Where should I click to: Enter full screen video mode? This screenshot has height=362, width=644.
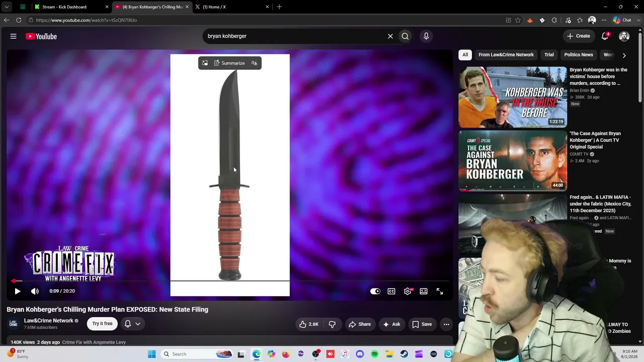click(440, 291)
